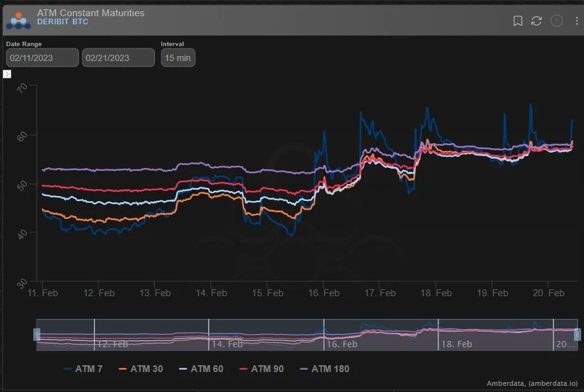Click the ATM Constant Maturities title
Viewport: 584px width, 392px height.
tap(90, 12)
